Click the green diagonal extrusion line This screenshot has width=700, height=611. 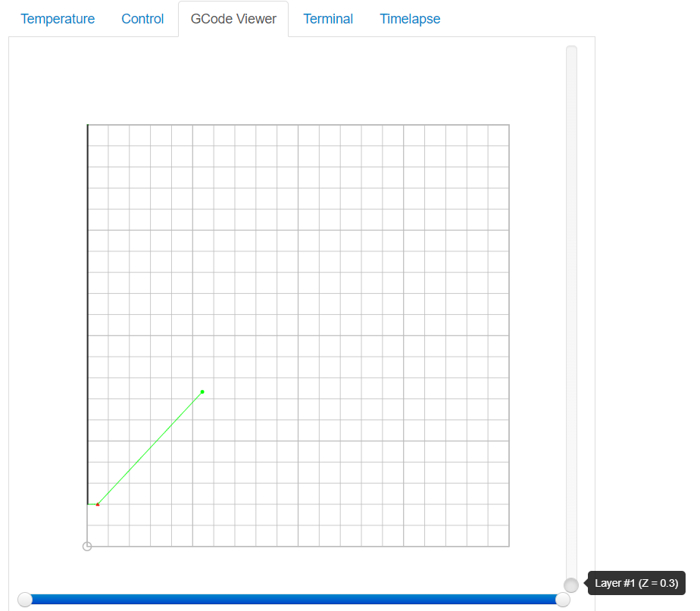coord(150,447)
